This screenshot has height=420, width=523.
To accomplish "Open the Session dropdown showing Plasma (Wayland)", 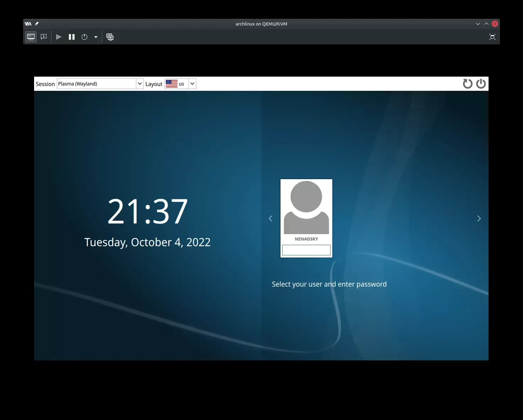I will [x=100, y=84].
